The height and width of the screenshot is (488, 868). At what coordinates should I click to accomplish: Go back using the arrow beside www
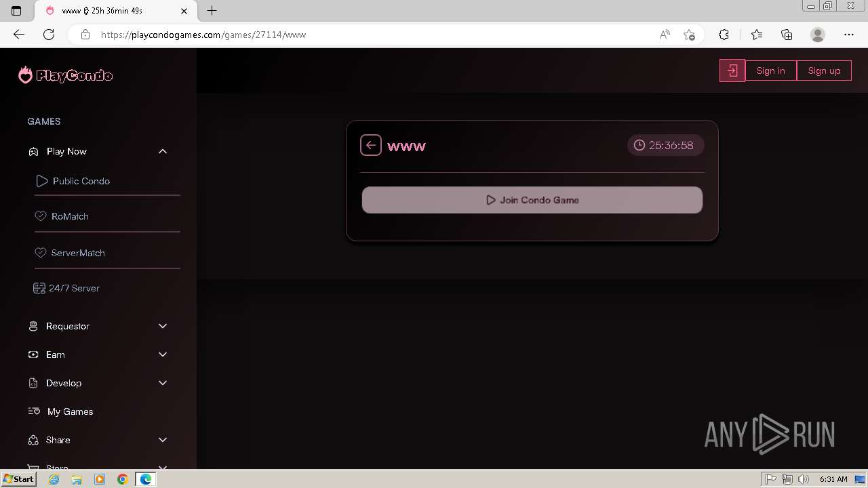pos(371,145)
